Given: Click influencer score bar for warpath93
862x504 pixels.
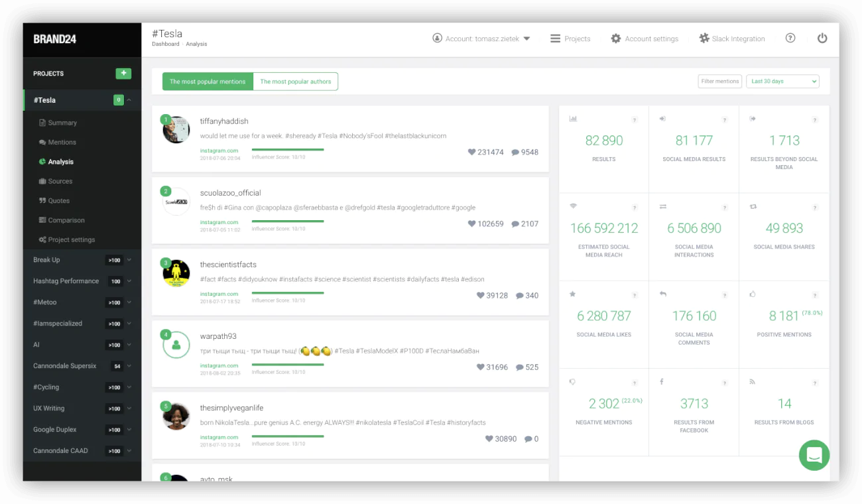Looking at the screenshot, I should point(288,364).
